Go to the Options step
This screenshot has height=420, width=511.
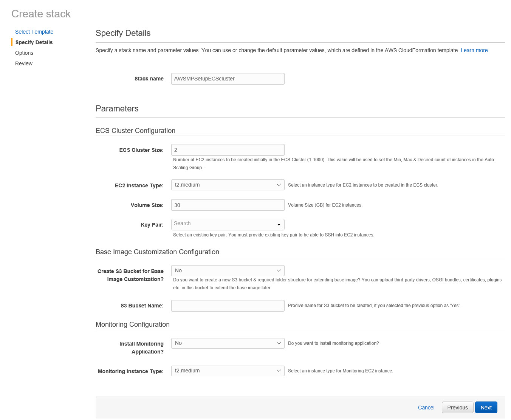[24, 53]
